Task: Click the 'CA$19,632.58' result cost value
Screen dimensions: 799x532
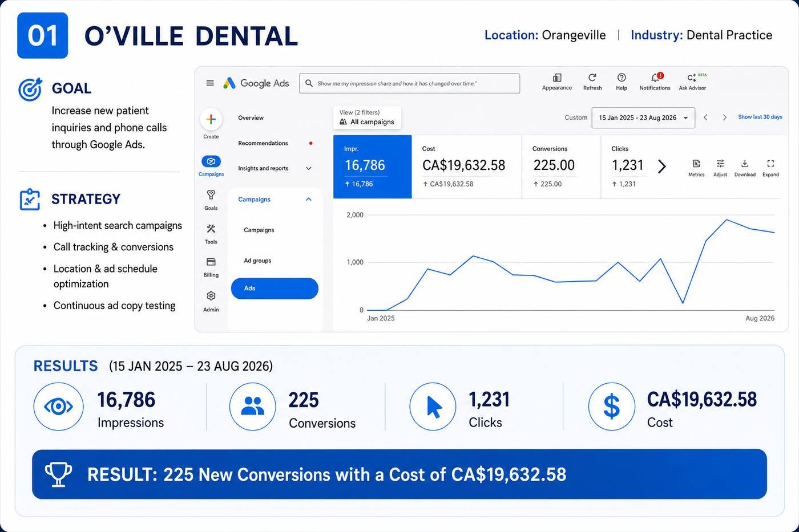Action: click(702, 399)
